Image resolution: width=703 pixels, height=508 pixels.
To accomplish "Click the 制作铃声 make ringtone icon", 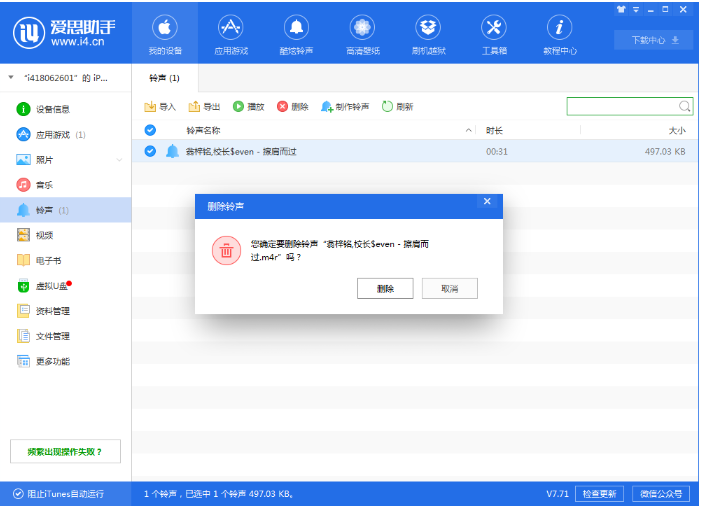I will pos(327,106).
